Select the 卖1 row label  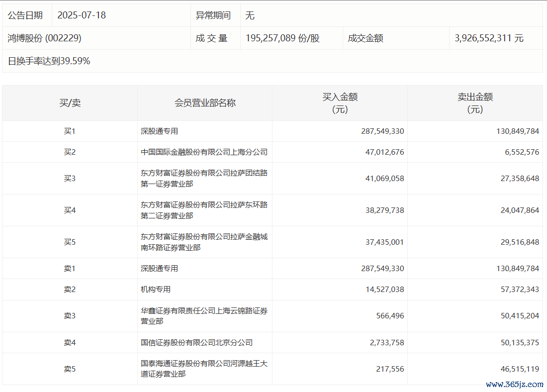click(x=70, y=269)
